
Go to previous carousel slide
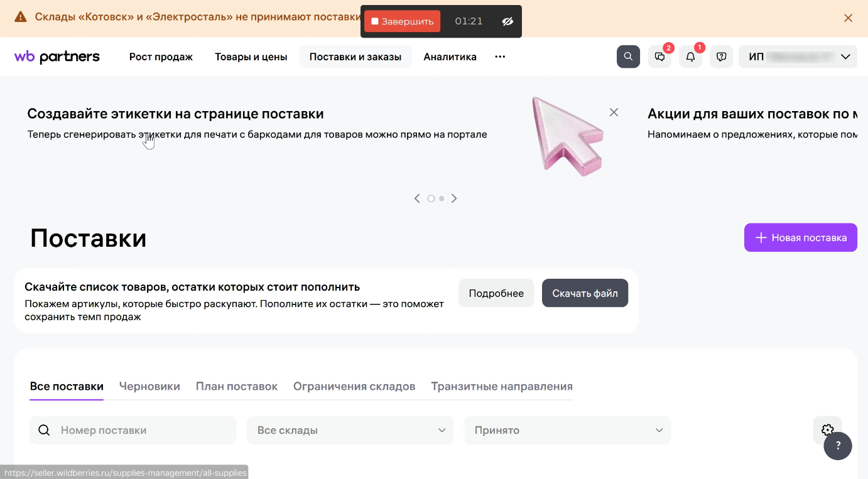(417, 198)
